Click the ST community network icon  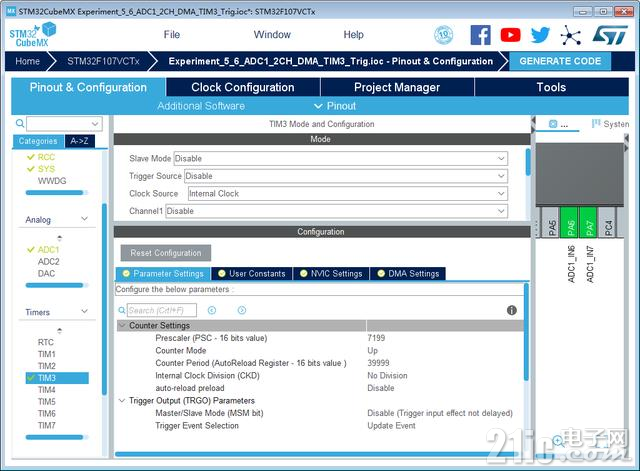click(571, 35)
